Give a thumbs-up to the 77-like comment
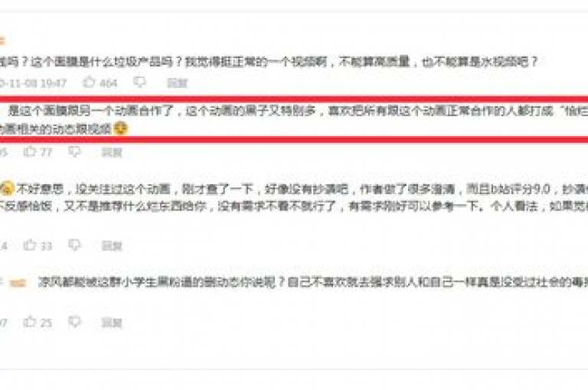This screenshot has height=390, width=588. point(29,151)
